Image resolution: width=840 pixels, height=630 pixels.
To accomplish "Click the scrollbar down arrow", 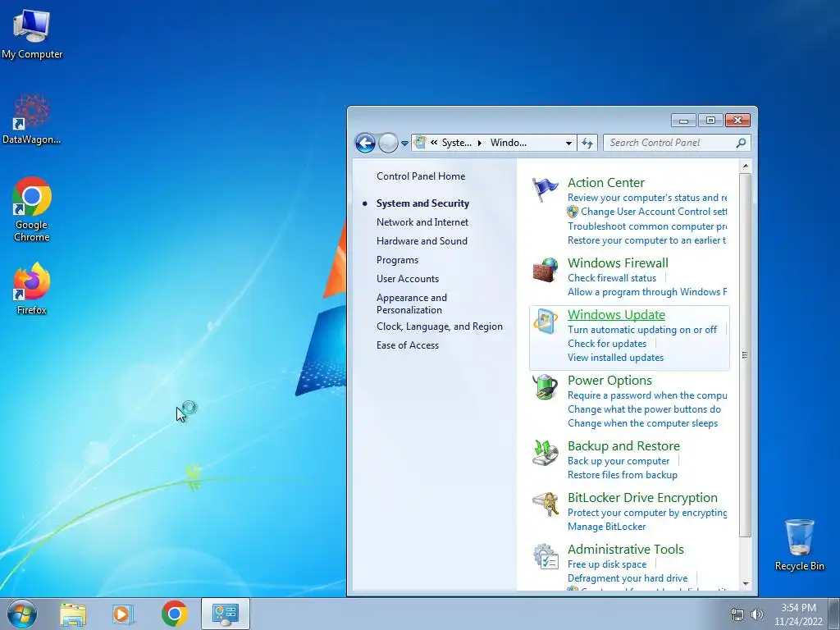I will coord(745,584).
